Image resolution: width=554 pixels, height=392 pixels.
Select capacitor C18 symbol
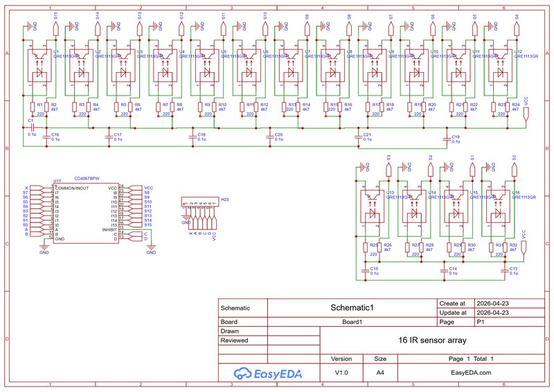(x=193, y=137)
